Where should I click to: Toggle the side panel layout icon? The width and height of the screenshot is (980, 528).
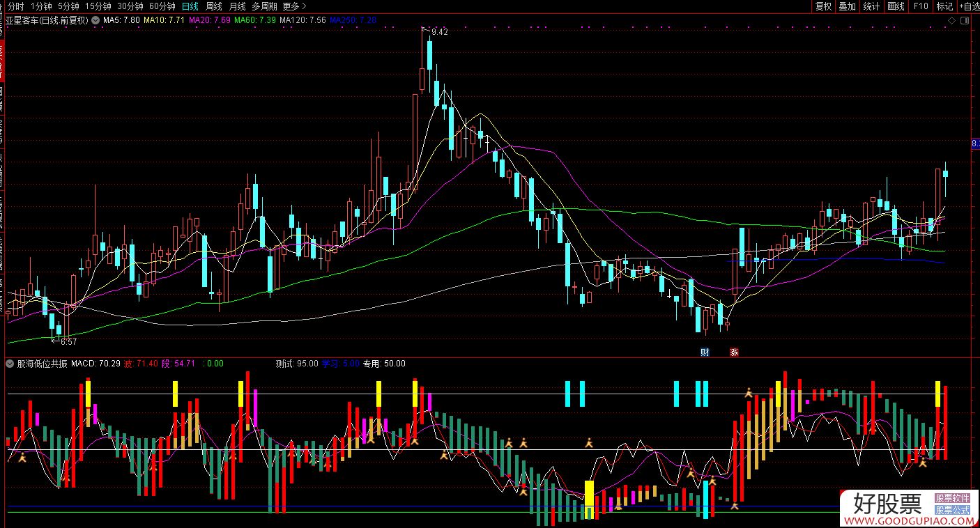[x=965, y=21]
